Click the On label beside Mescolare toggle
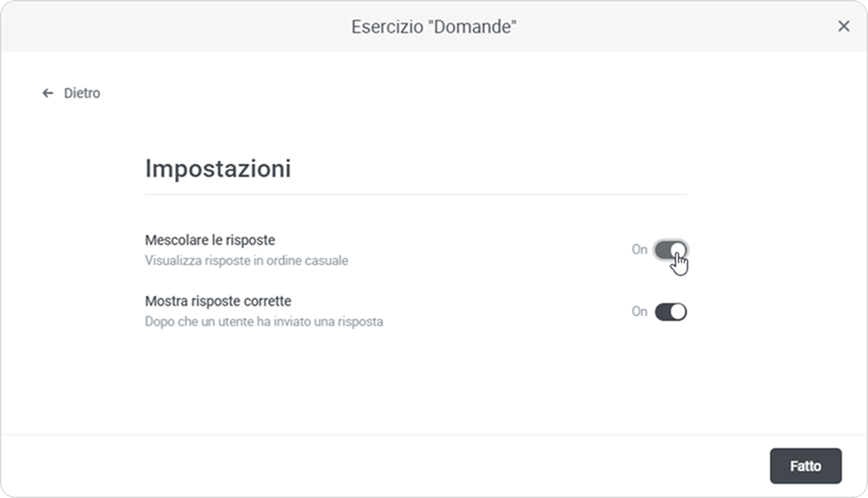The height and width of the screenshot is (498, 868). tap(639, 250)
